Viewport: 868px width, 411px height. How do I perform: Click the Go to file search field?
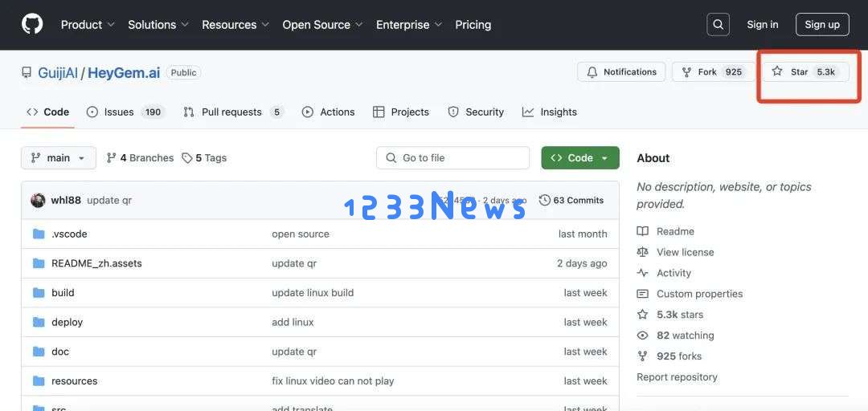tap(452, 157)
